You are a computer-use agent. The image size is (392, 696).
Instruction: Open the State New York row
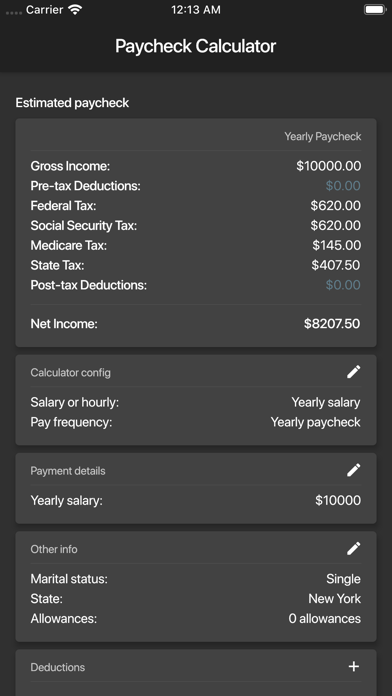click(x=196, y=599)
